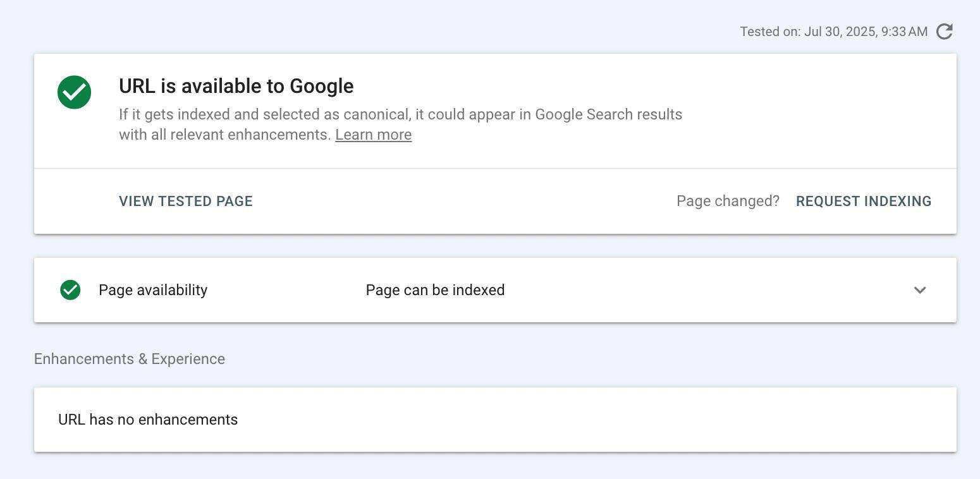This screenshot has width=980, height=479.
Task: Click VIEW TESTED PAGE
Action: pos(185,201)
